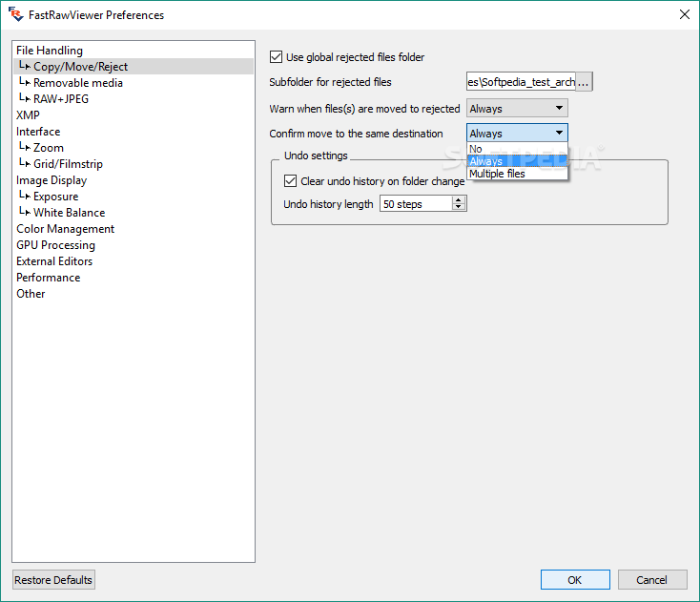This screenshot has width=700, height=602.
Task: Select the Copy/Move/Reject preferences page
Action: tap(134, 66)
